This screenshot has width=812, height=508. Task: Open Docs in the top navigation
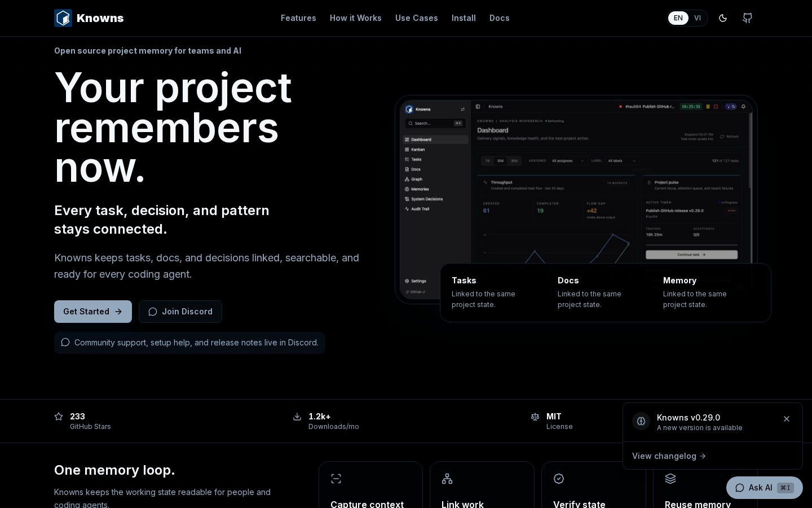pyautogui.click(x=500, y=18)
